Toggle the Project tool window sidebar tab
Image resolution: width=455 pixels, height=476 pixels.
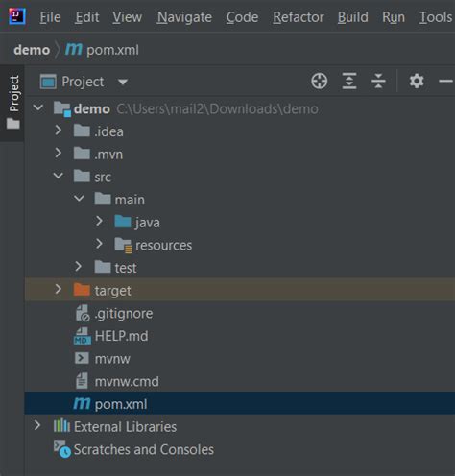coord(12,103)
